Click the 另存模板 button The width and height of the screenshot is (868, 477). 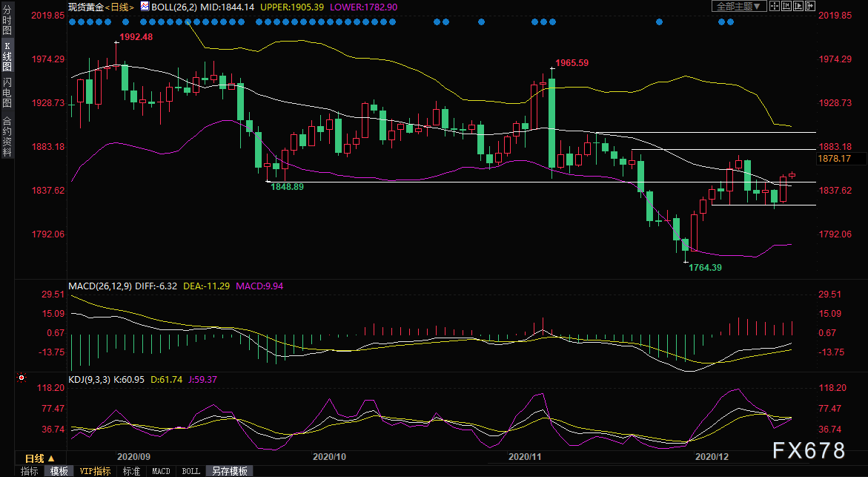(229, 471)
